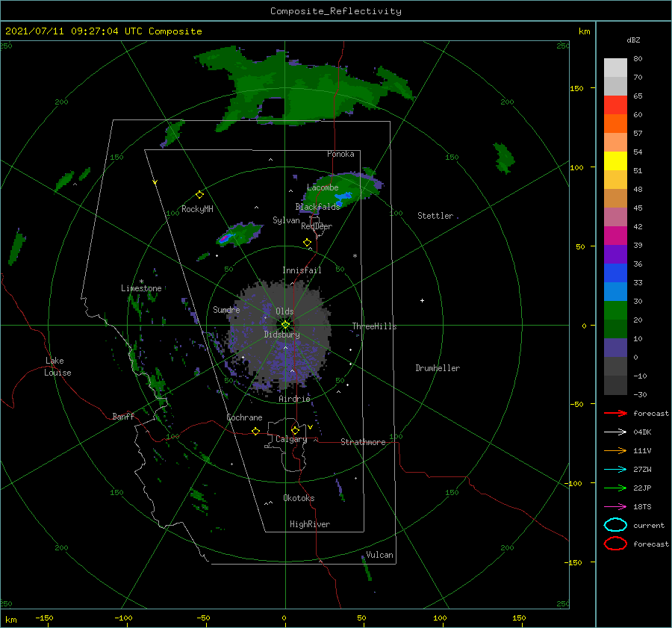The image size is (672, 628).
Task: Click the red forecast arrow in legend
Action: pos(615,413)
